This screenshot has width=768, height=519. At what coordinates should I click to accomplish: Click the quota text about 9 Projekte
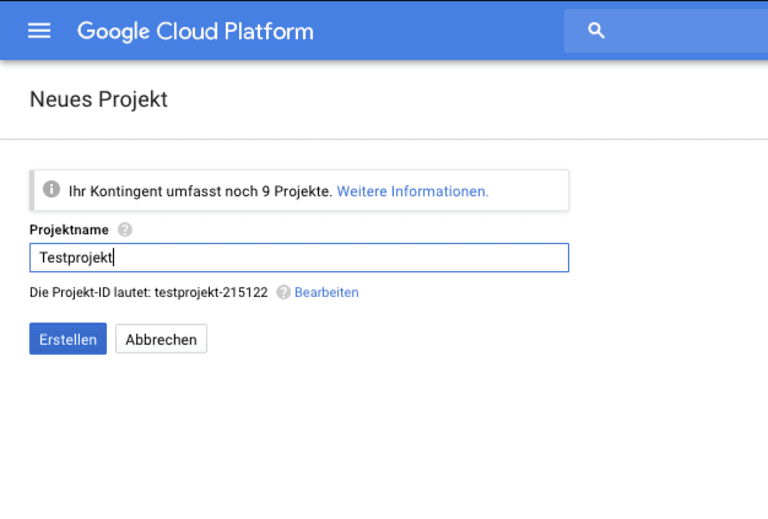click(x=200, y=191)
